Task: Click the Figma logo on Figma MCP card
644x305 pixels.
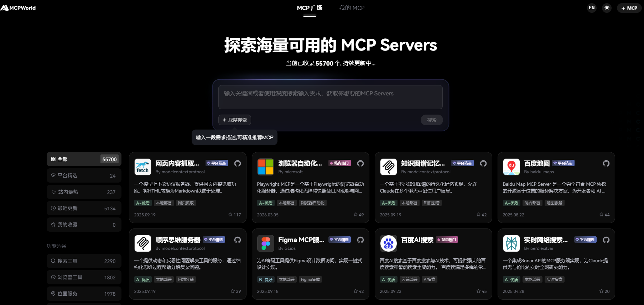Action: pyautogui.click(x=266, y=243)
